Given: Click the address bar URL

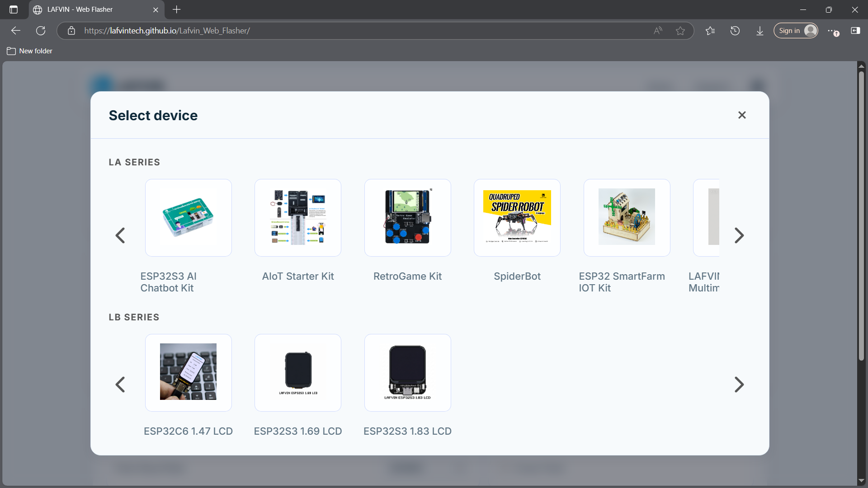Looking at the screenshot, I should [x=167, y=31].
